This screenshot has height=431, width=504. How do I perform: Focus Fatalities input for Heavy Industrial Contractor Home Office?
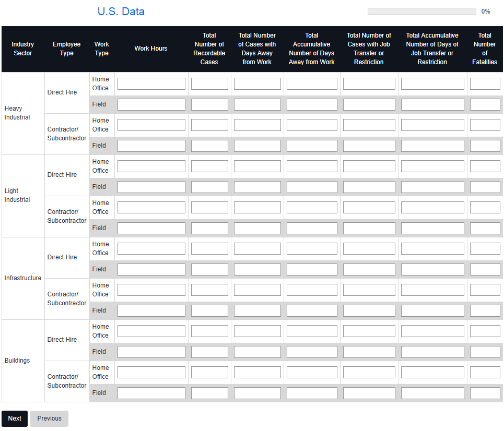[x=485, y=125]
